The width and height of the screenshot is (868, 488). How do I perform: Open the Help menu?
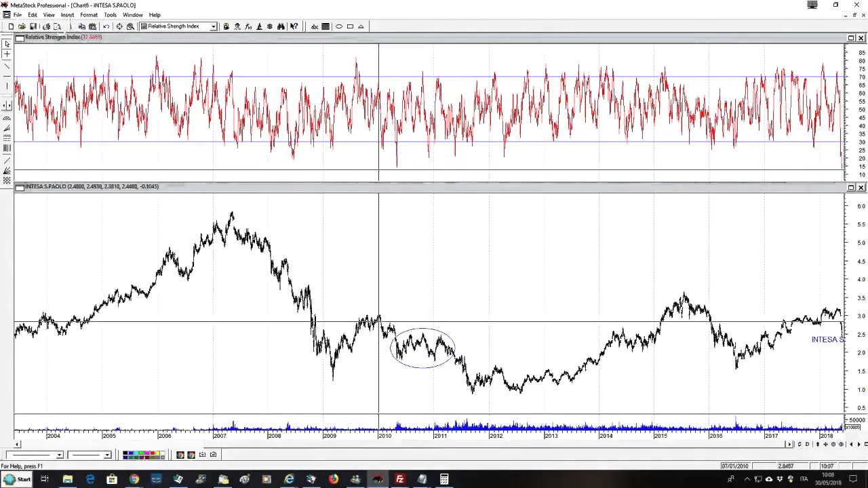[155, 15]
